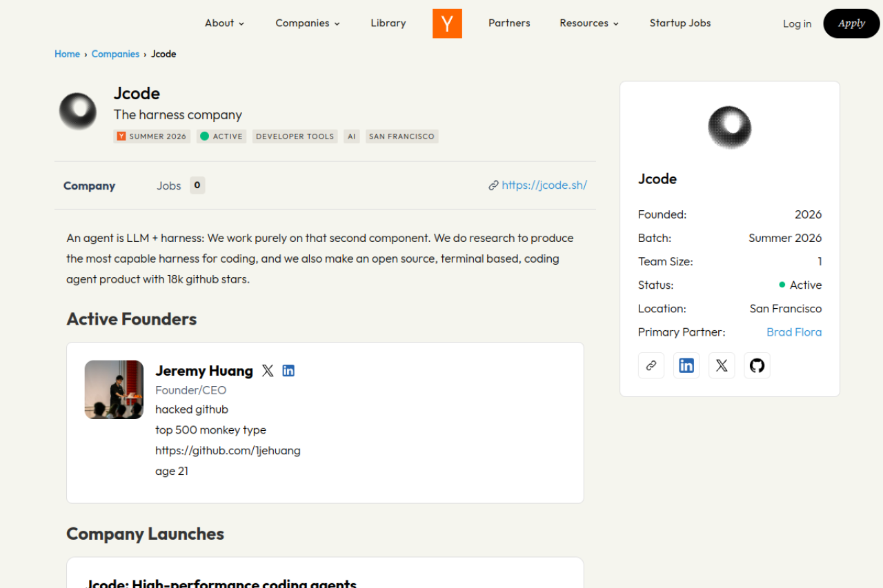Click Jeremy Huang's profile photo
The width and height of the screenshot is (883, 588).
pyautogui.click(x=114, y=389)
